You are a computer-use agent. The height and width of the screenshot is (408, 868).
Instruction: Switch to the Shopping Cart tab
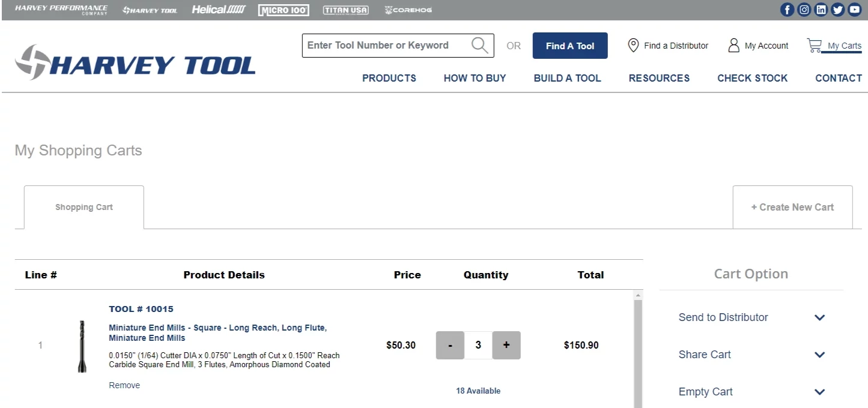click(x=83, y=206)
